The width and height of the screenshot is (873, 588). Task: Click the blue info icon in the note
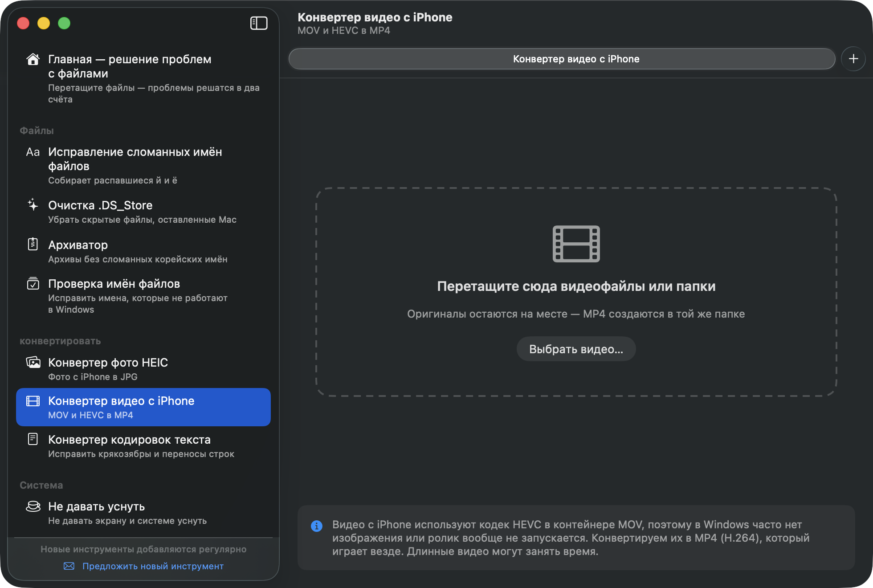[317, 526]
